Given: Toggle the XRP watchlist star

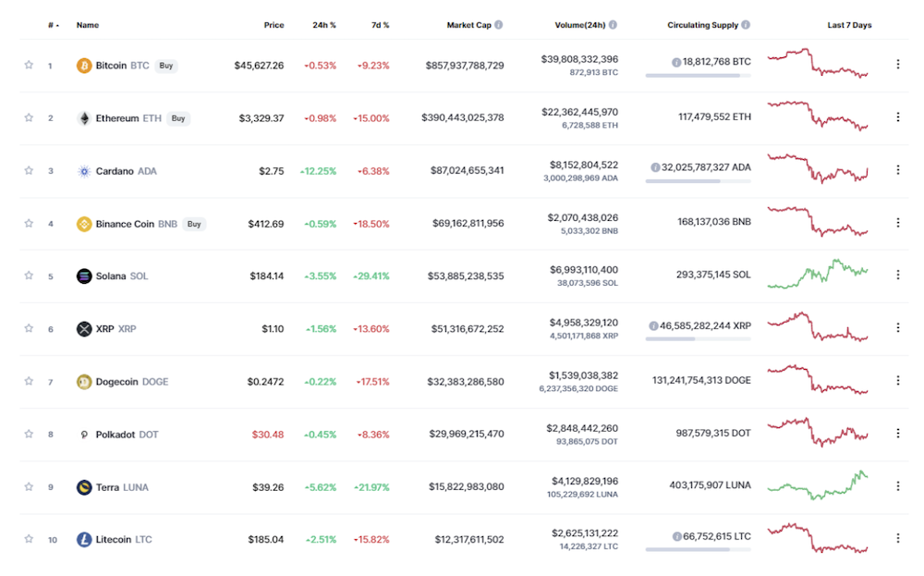Looking at the screenshot, I should 29,328.
